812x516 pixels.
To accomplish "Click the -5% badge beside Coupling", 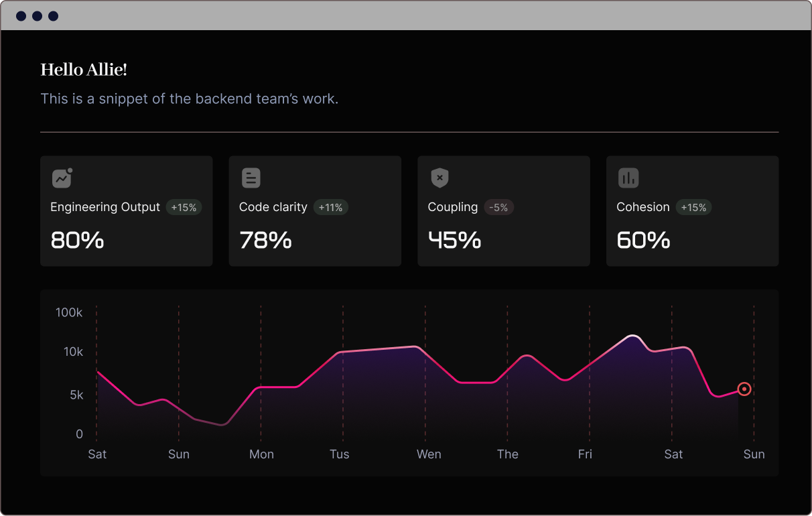I will pyautogui.click(x=498, y=208).
